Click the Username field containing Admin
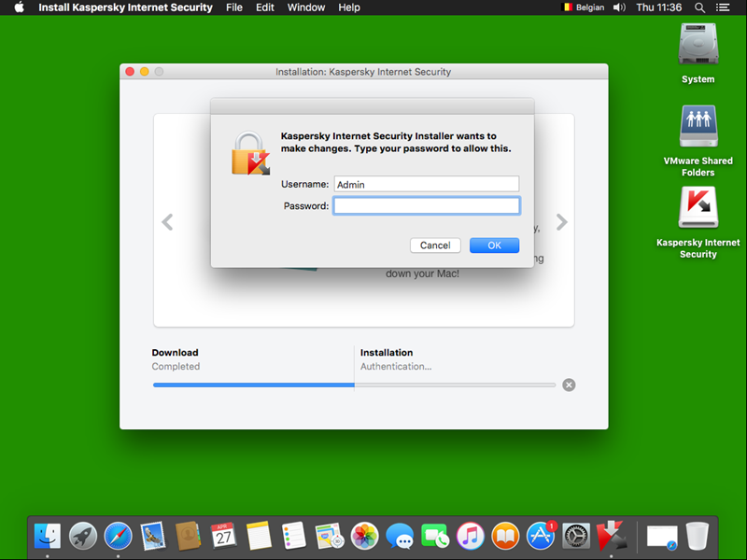Viewport: 747px width, 560px height. (426, 185)
